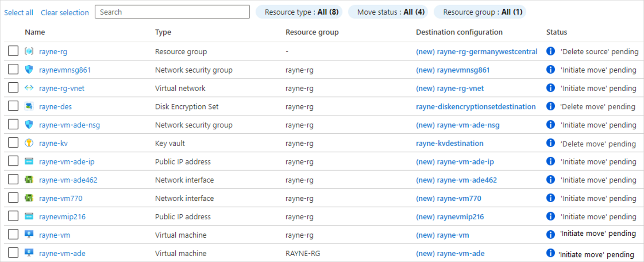
Task: Click the rayne-rg resource group icon
Action: click(29, 51)
